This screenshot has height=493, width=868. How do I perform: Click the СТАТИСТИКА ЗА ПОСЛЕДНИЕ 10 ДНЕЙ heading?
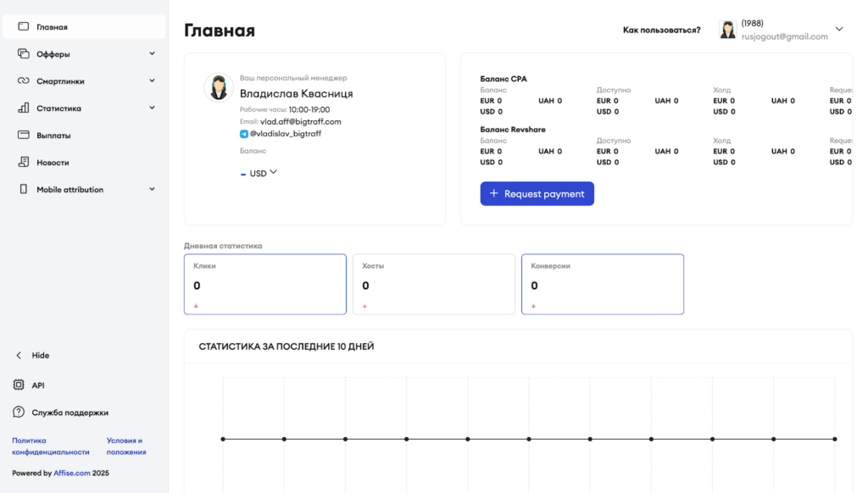(287, 346)
